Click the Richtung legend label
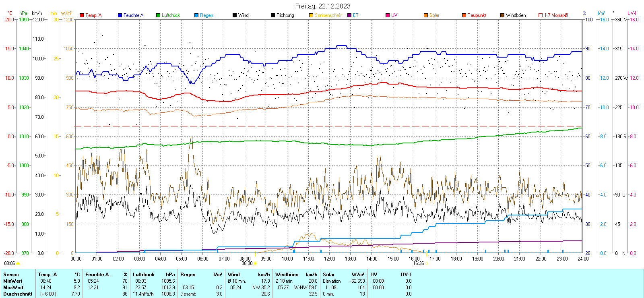 285,15
